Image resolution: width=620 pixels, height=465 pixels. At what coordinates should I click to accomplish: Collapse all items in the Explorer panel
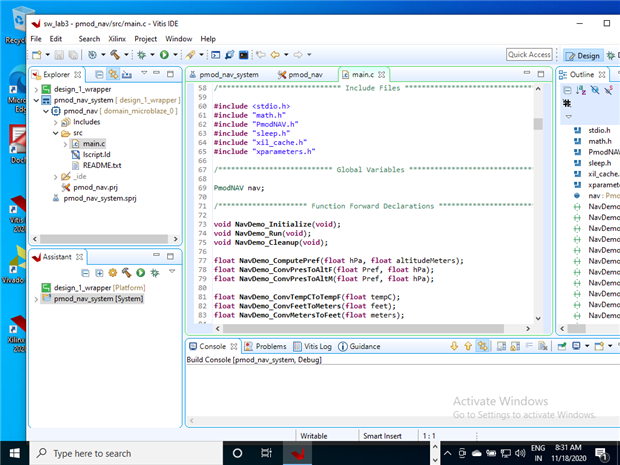(99, 74)
